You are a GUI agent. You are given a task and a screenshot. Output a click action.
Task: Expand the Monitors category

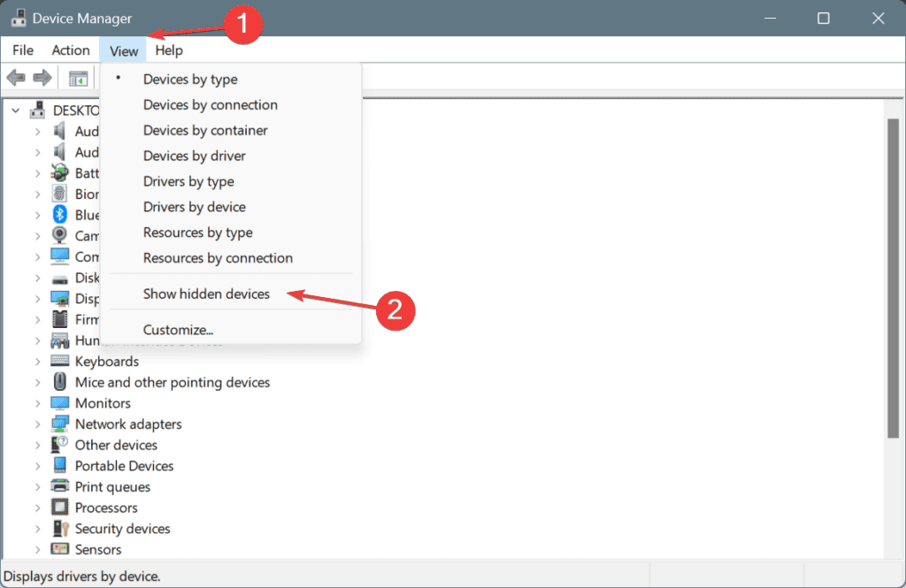point(37,403)
